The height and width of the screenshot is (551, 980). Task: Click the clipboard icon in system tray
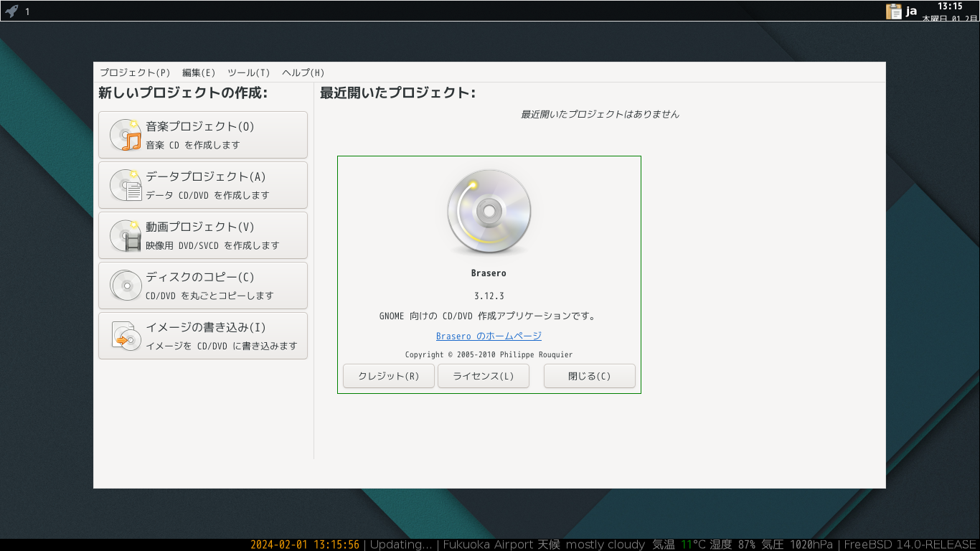[894, 11]
